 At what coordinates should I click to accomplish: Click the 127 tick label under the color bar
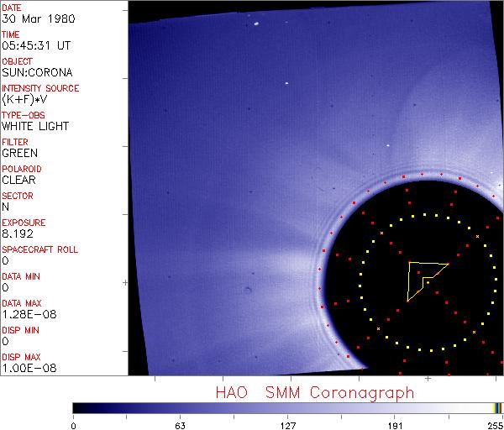pos(288,424)
